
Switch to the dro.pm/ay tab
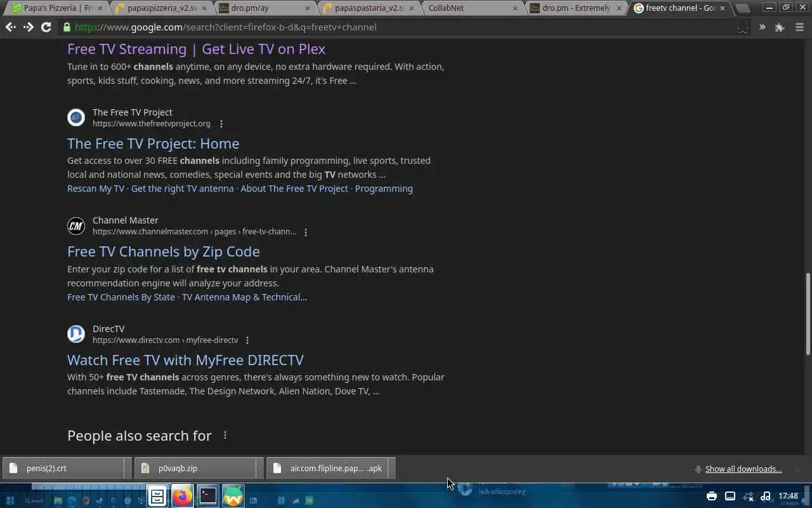click(x=266, y=8)
